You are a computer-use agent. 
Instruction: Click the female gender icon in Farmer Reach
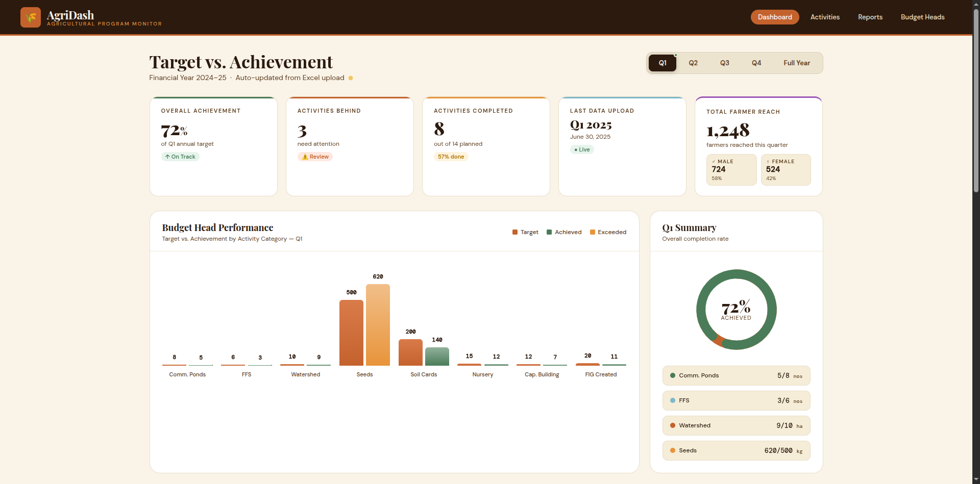click(x=769, y=161)
